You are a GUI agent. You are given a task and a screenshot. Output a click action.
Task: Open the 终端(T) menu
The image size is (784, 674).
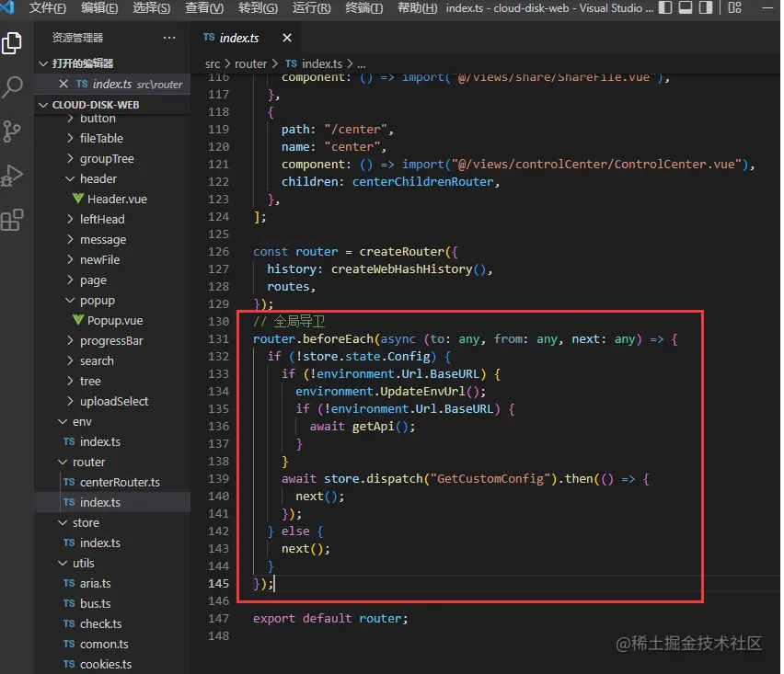tap(364, 8)
